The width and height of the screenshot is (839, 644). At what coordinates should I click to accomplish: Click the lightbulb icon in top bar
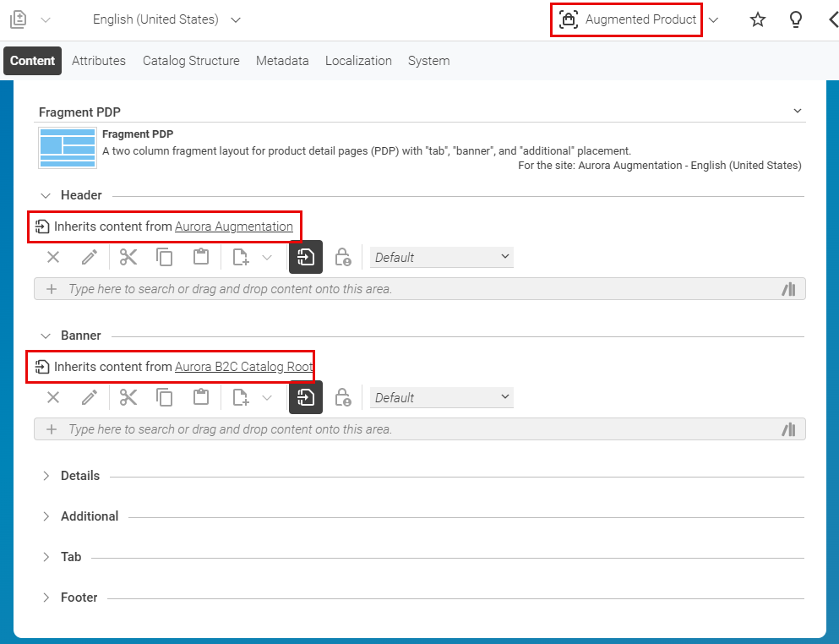795,19
